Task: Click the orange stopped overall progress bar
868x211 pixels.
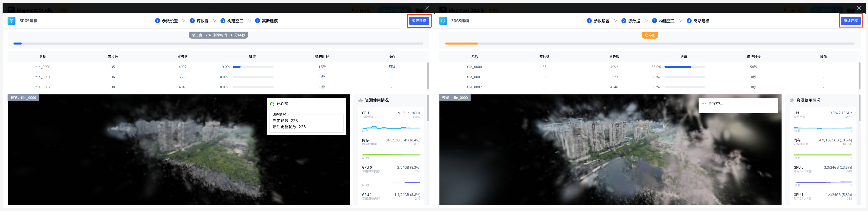Action: pyautogui.click(x=461, y=44)
